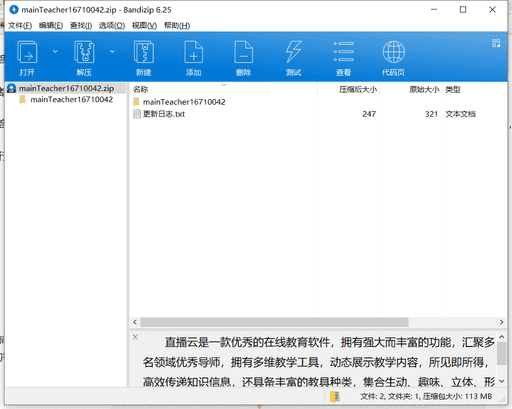
Task: Click the Add (添加) files icon
Action: coord(194,52)
